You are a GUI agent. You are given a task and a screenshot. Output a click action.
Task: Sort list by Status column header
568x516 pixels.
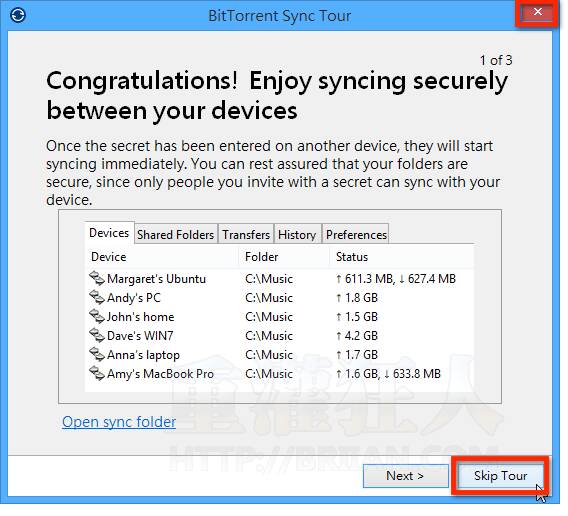pos(401,257)
